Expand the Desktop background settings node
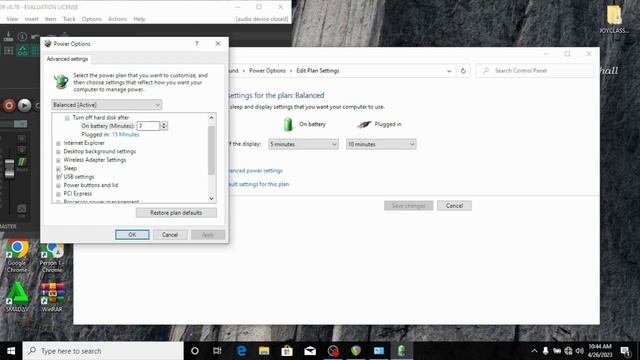Screen dimensions: 640x360 coord(58,152)
